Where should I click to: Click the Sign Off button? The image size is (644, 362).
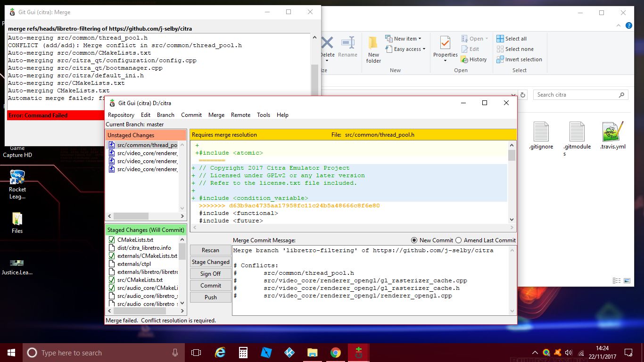point(210,274)
